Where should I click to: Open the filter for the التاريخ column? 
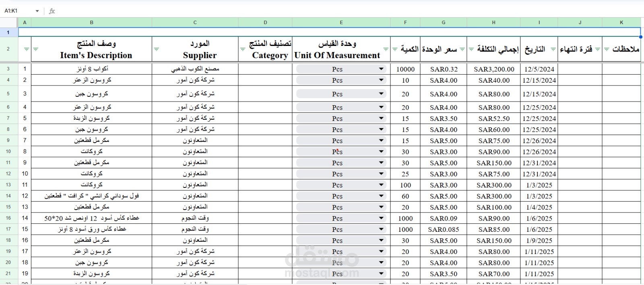click(553, 49)
